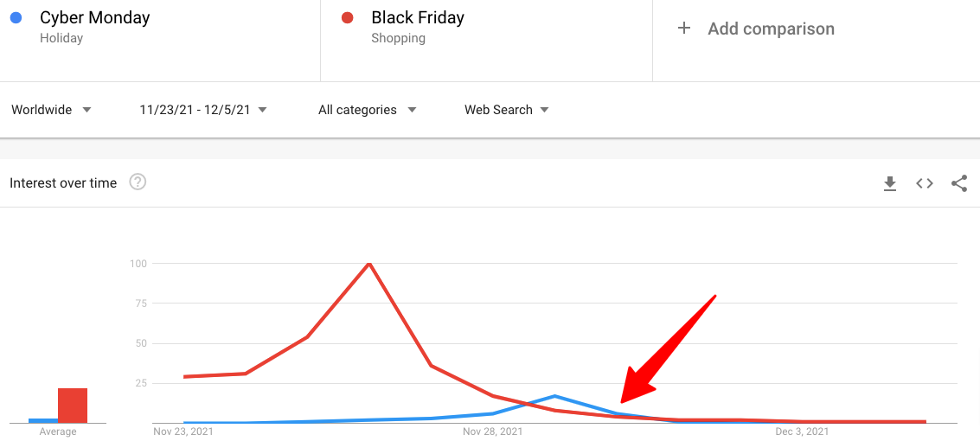This screenshot has width=980, height=441.
Task: Click the blue Cyber Monday color dot
Action: (17, 17)
